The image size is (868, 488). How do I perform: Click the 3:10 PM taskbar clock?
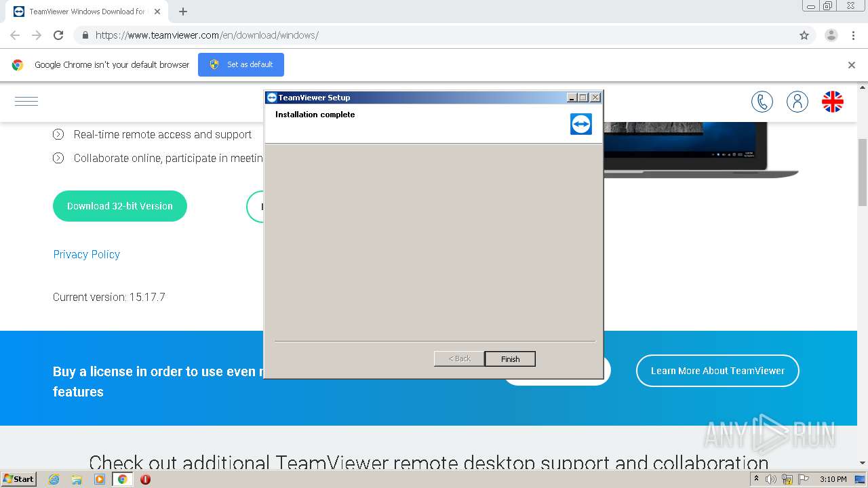833,479
